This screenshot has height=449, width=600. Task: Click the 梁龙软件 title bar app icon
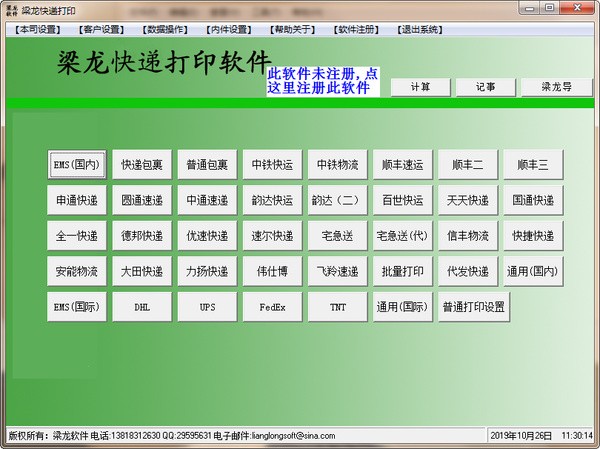[x=11, y=10]
